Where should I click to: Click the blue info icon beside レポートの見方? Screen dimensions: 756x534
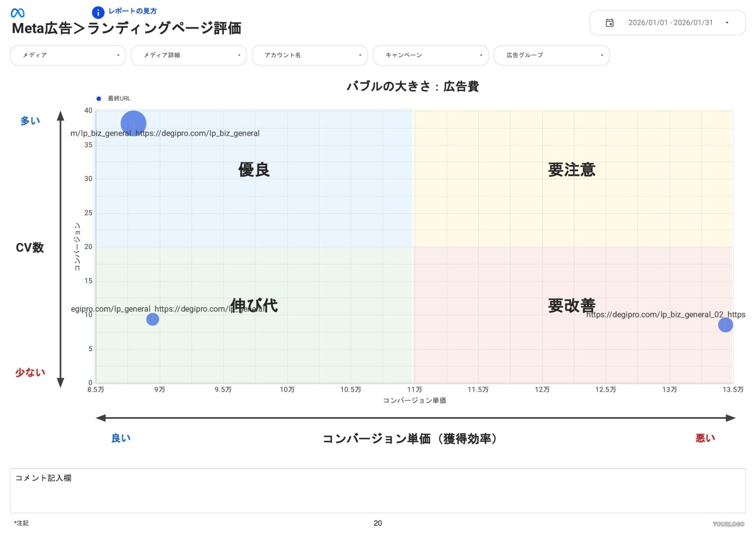point(98,12)
